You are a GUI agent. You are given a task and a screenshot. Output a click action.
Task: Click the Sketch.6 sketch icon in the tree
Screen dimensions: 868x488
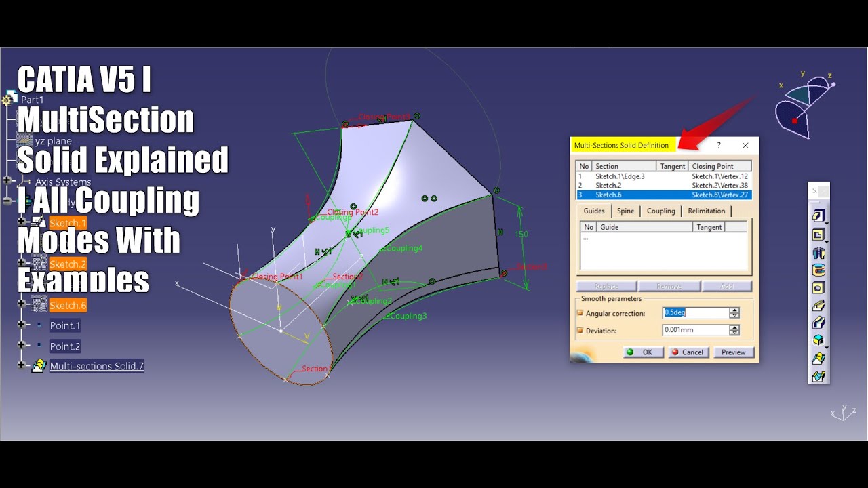[x=39, y=305]
